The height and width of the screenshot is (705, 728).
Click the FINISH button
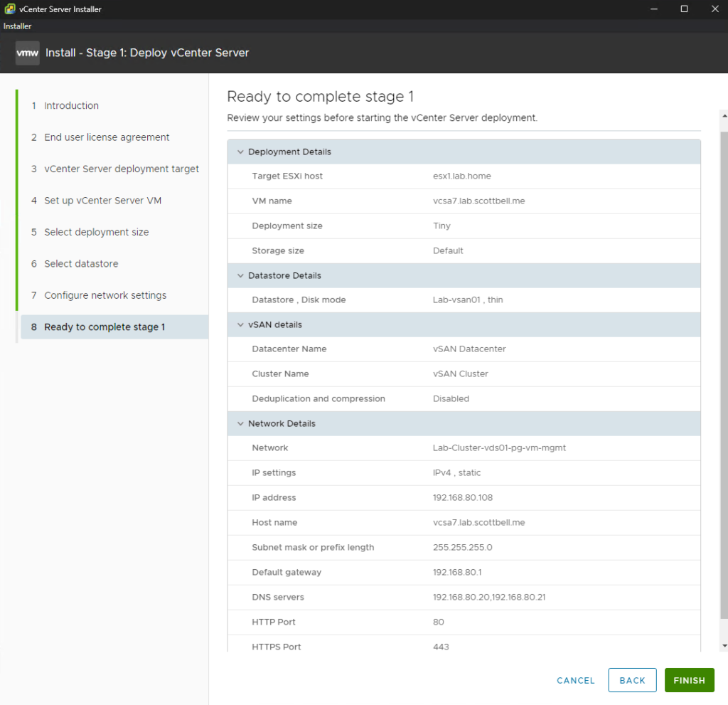[x=689, y=681]
